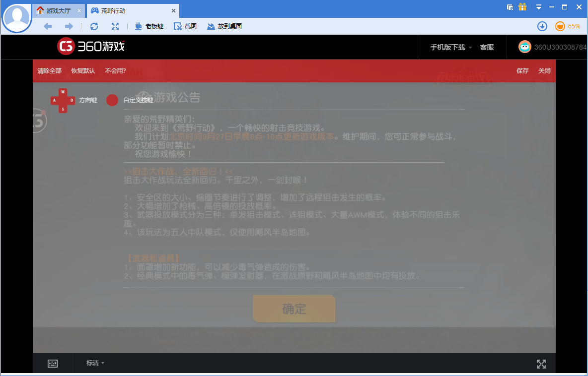Toggle fullscreen from the top toolbar

point(115,26)
